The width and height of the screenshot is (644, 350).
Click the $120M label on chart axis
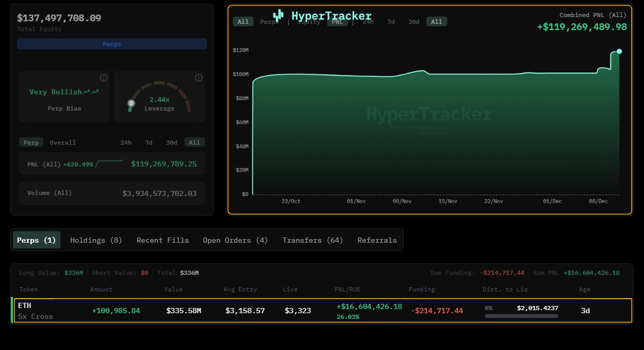pyautogui.click(x=240, y=50)
